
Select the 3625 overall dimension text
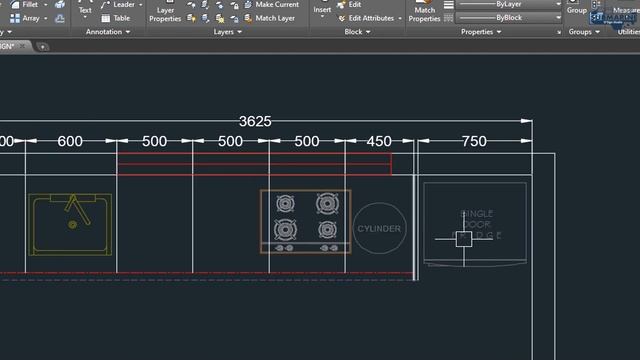(x=255, y=121)
